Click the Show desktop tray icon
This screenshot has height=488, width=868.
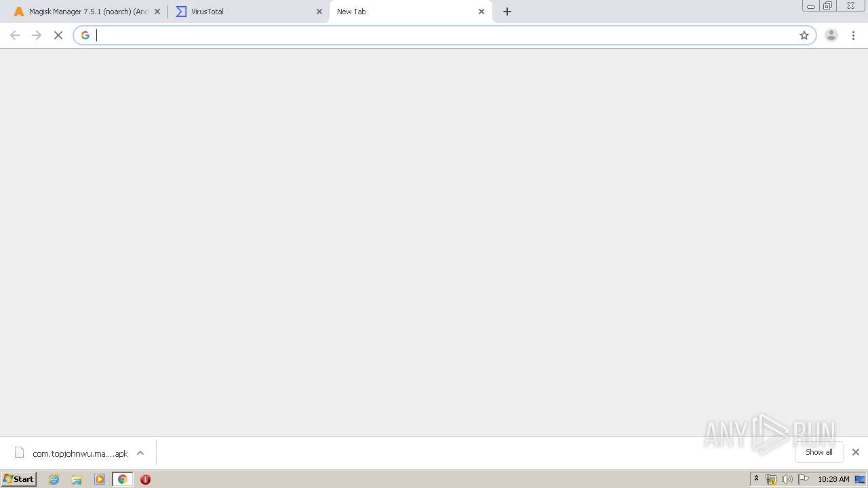(861, 479)
